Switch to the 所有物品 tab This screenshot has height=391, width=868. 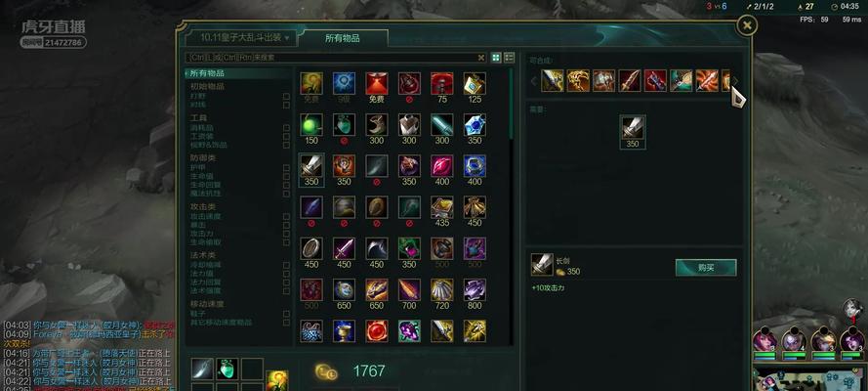pyautogui.click(x=342, y=38)
